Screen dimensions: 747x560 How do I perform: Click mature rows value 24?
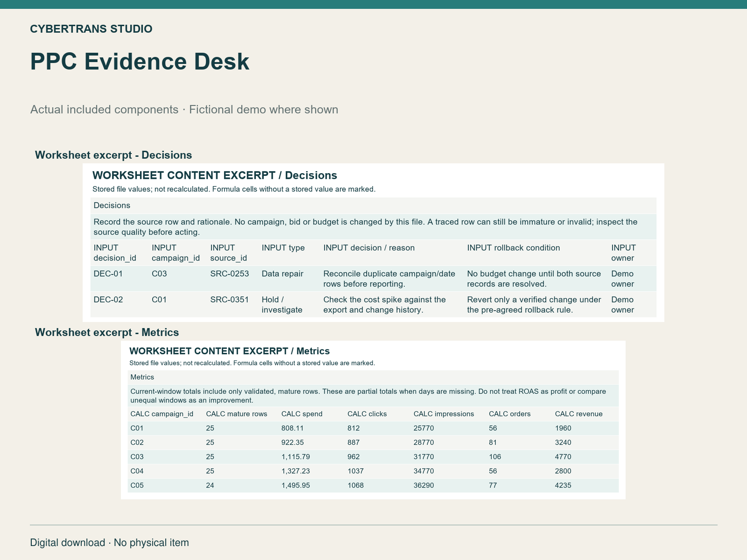coord(210,485)
